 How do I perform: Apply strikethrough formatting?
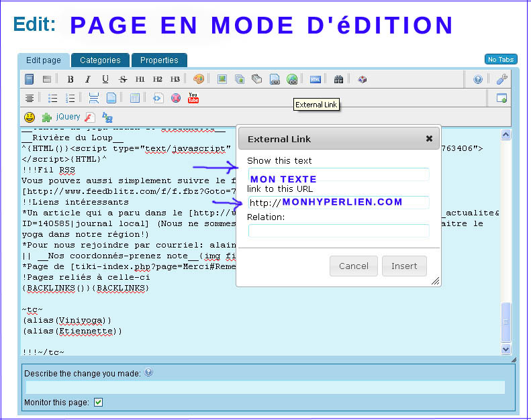123,79
